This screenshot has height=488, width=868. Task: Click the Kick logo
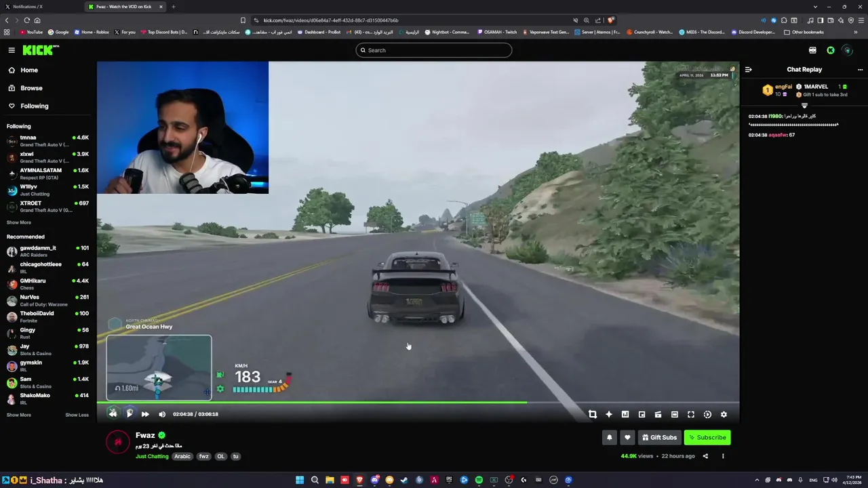tap(40, 50)
